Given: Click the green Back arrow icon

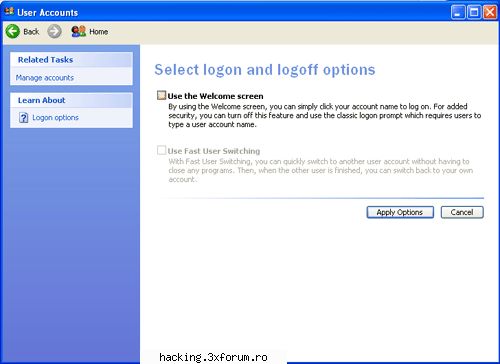Looking at the screenshot, I should click(13, 32).
